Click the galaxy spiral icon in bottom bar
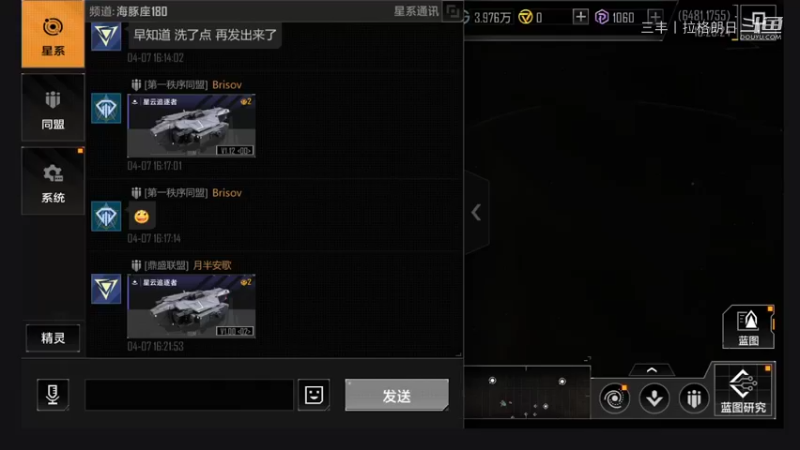 click(x=614, y=398)
